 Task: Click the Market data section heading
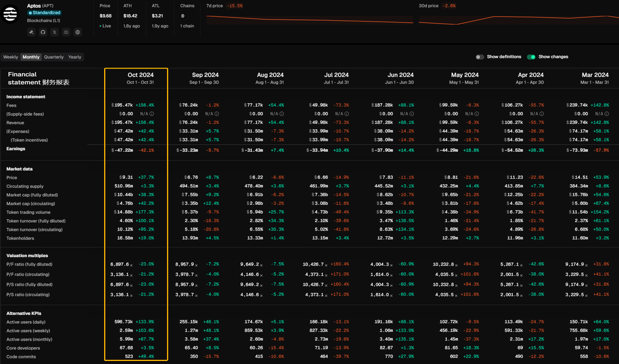coord(20,169)
